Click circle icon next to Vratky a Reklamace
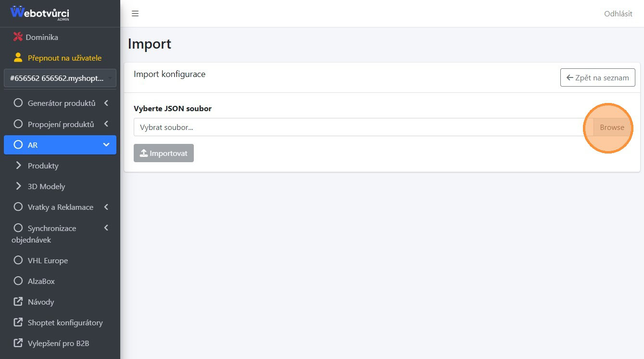644x359 pixels. pyautogui.click(x=18, y=206)
